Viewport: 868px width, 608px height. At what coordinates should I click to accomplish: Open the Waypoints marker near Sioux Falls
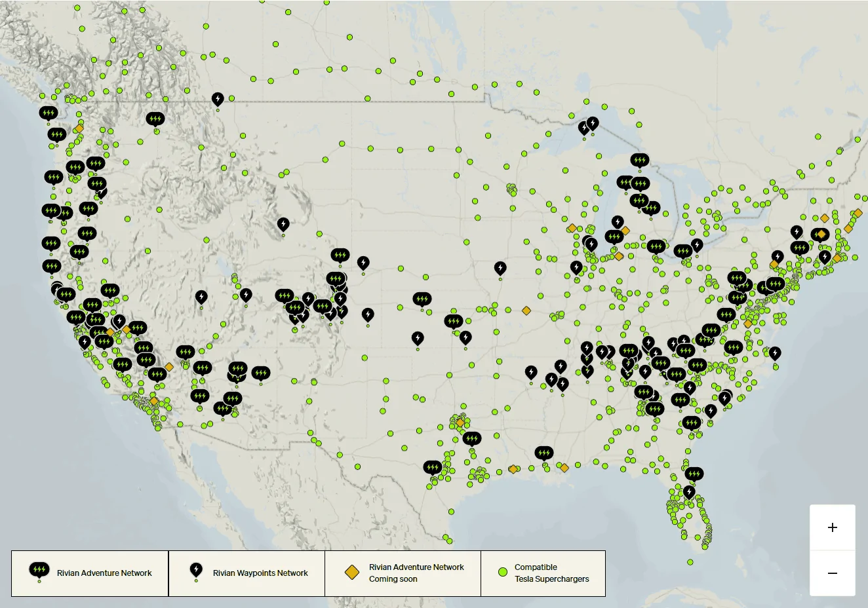click(500, 269)
